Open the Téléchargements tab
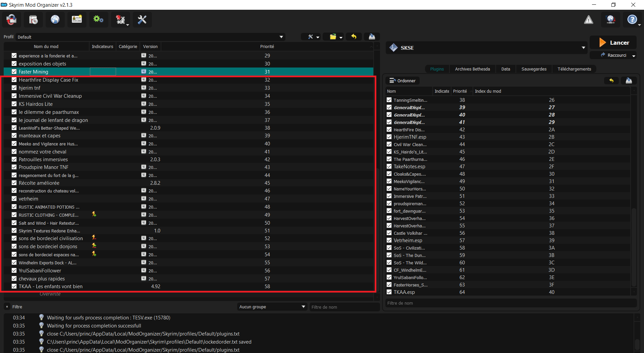 click(x=574, y=69)
